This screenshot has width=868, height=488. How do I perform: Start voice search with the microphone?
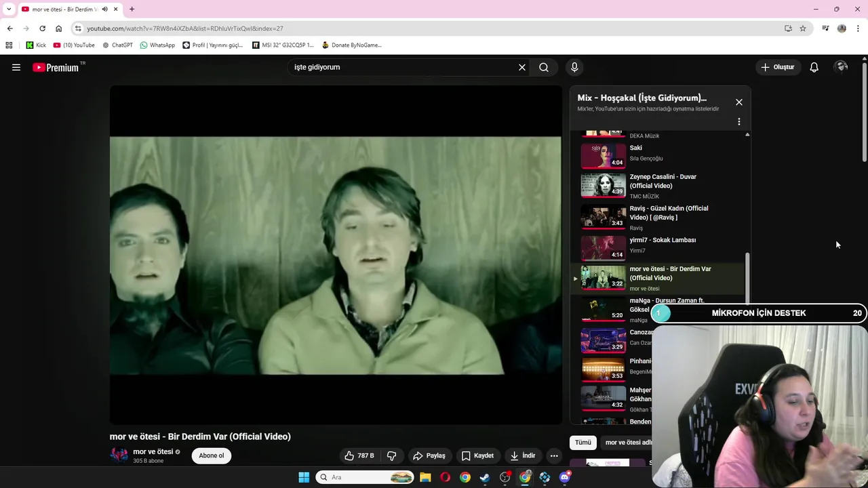pyautogui.click(x=574, y=67)
